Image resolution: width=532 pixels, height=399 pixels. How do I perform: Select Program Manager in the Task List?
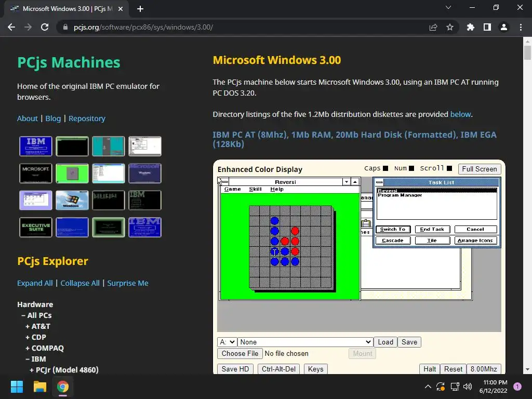436,195
